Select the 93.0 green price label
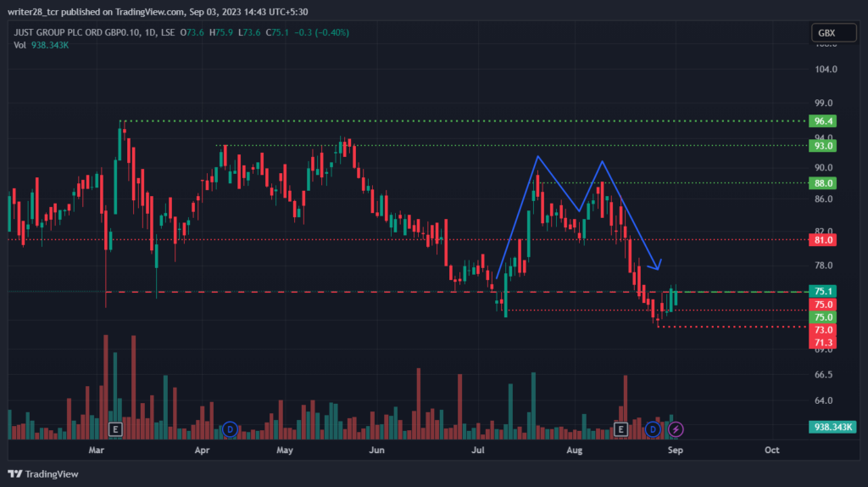The width and height of the screenshot is (868, 487). click(822, 146)
